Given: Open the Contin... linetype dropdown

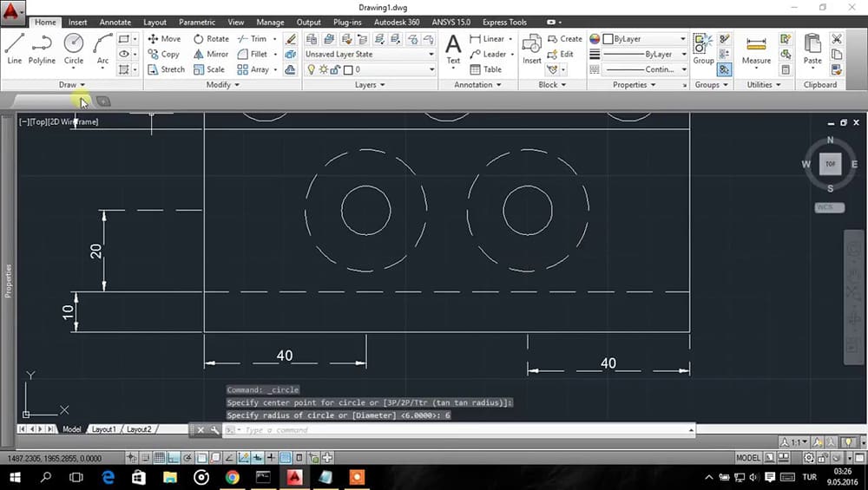Looking at the screenshot, I should tap(646, 69).
